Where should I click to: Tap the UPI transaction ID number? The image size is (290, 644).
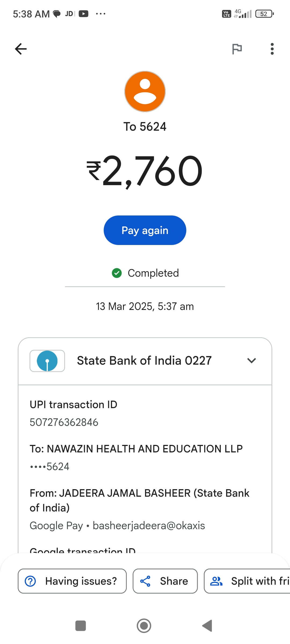(64, 422)
